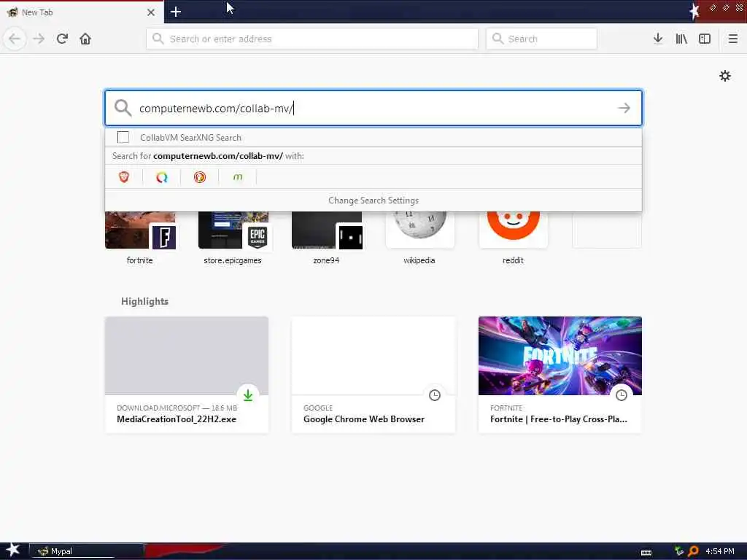This screenshot has width=747, height=560.
Task: Open the fortnite top site tile
Action: coord(140,238)
